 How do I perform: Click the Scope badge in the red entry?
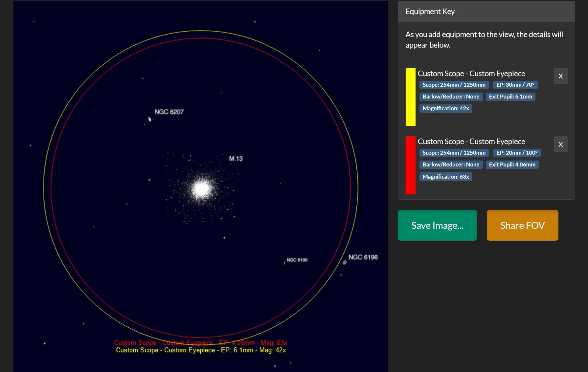point(454,153)
